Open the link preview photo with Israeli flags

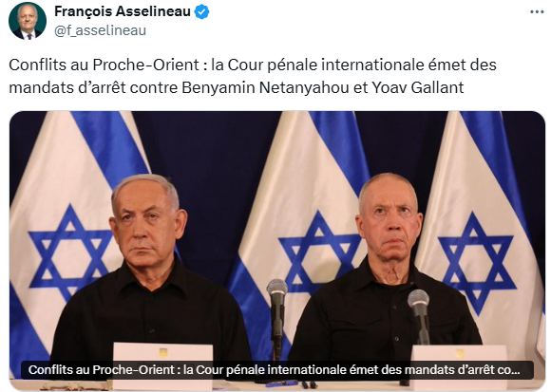(277, 251)
